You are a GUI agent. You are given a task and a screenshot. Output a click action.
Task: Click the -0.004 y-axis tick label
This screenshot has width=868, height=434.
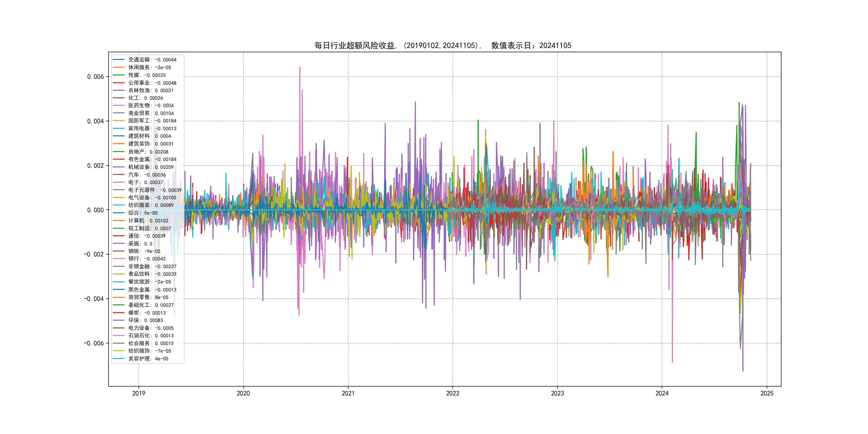click(x=94, y=299)
